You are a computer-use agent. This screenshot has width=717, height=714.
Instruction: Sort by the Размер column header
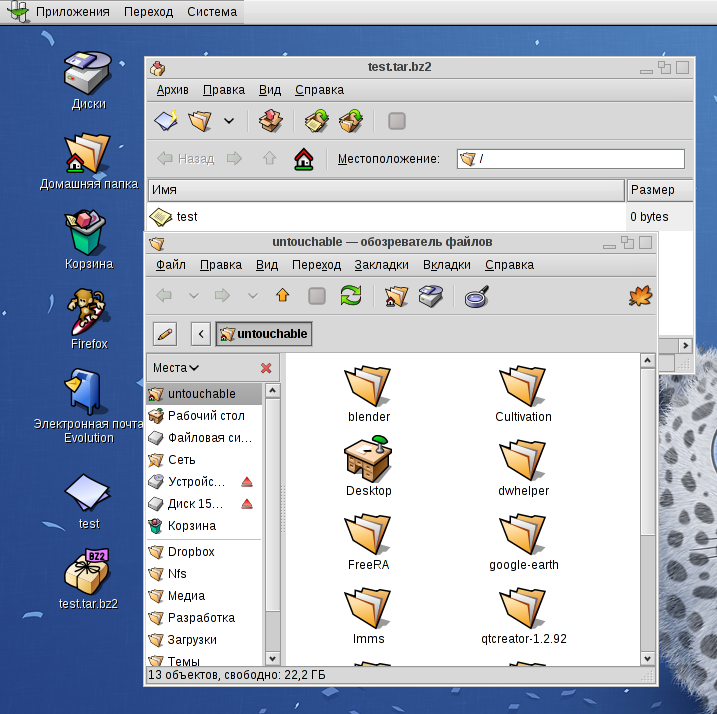pyautogui.click(x=659, y=190)
